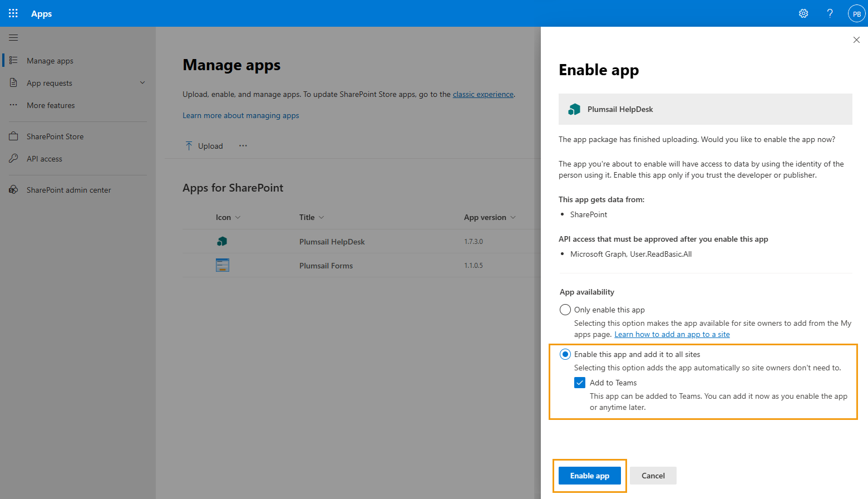Click the PB account avatar
The image size is (868, 499).
(856, 13)
